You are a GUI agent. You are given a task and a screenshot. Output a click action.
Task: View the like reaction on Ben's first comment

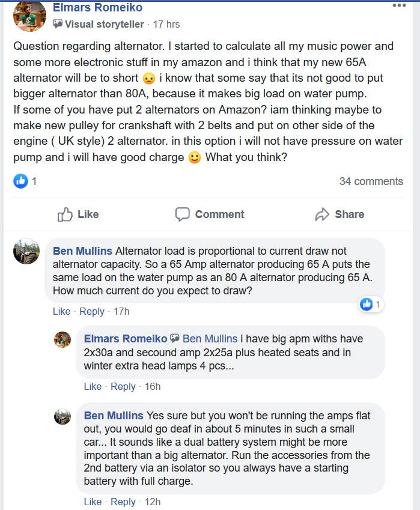pos(370,305)
